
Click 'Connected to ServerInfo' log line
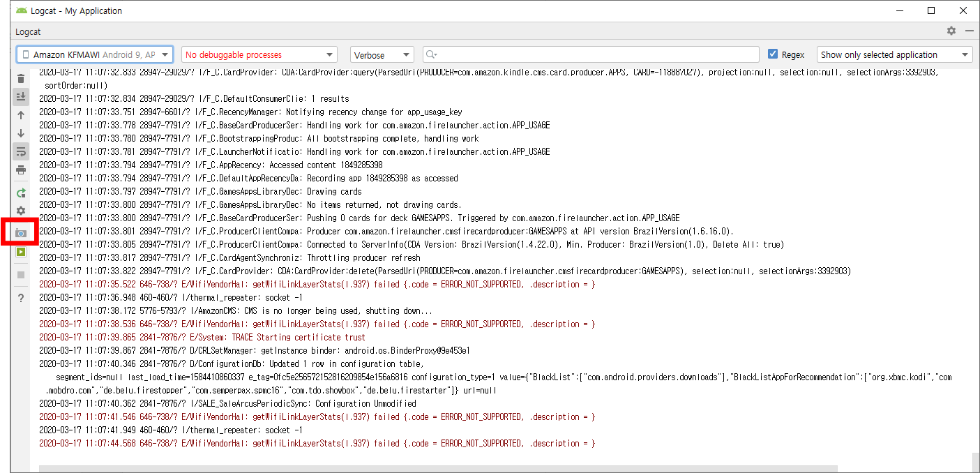click(412, 244)
